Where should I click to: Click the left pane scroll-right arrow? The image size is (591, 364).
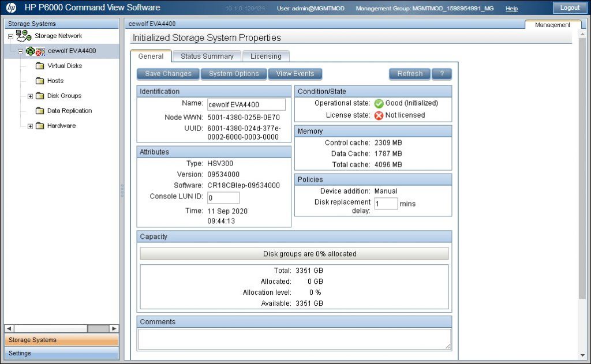pos(114,329)
